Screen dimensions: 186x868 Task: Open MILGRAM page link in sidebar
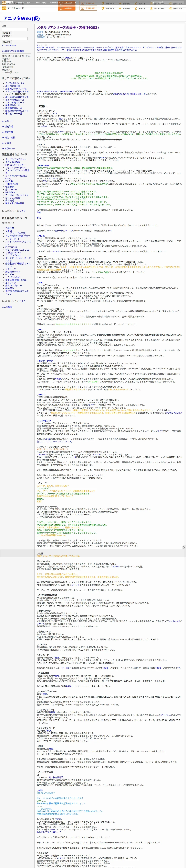pyautogui.click(x=10, y=192)
